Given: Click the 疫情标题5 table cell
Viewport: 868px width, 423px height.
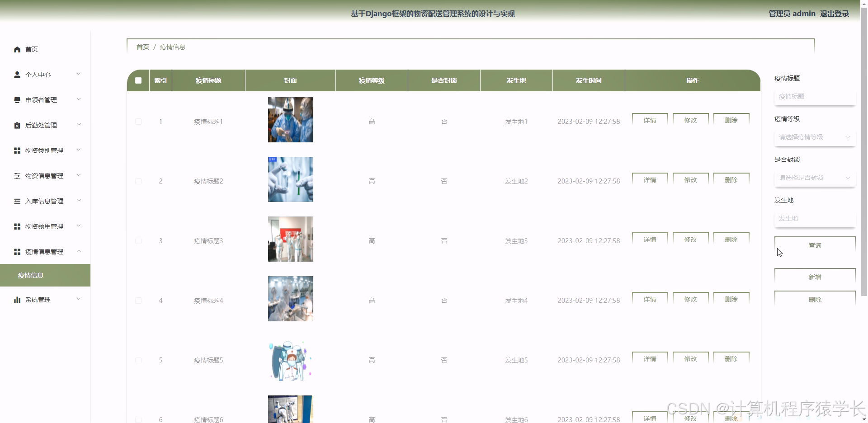Looking at the screenshot, I should [x=208, y=360].
